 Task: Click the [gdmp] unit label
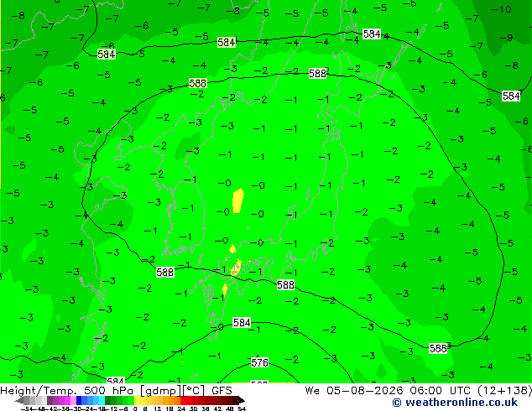[161, 391]
